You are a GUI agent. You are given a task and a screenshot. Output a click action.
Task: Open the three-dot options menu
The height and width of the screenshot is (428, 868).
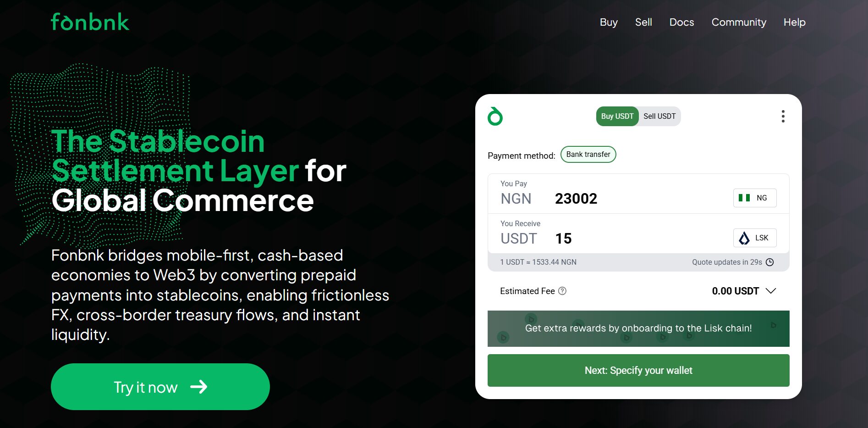point(783,117)
